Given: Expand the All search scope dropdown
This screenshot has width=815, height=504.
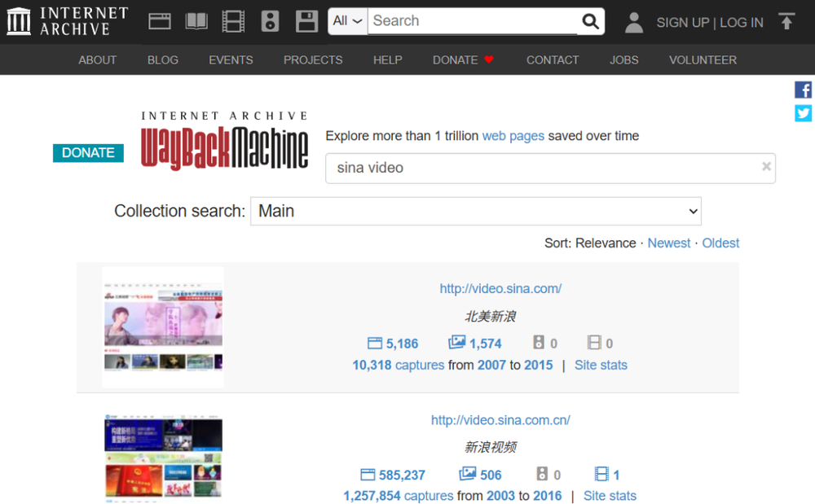Looking at the screenshot, I should [x=348, y=21].
